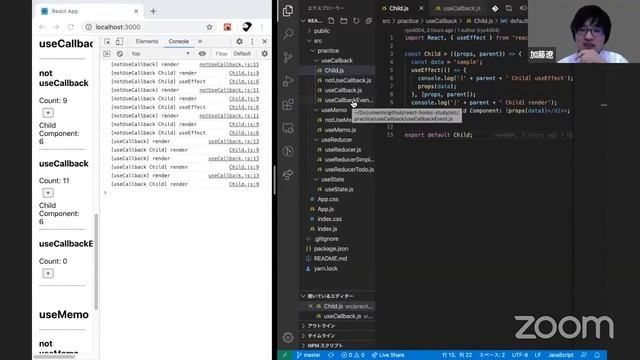
Task: Open the VS Code Manage gear icon
Action: click(288, 337)
